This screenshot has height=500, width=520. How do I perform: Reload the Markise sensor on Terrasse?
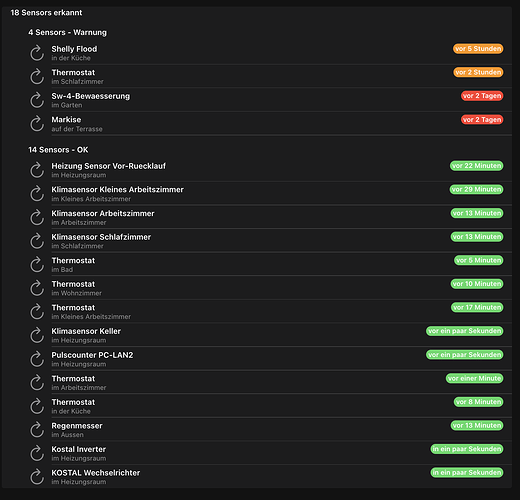[37, 124]
